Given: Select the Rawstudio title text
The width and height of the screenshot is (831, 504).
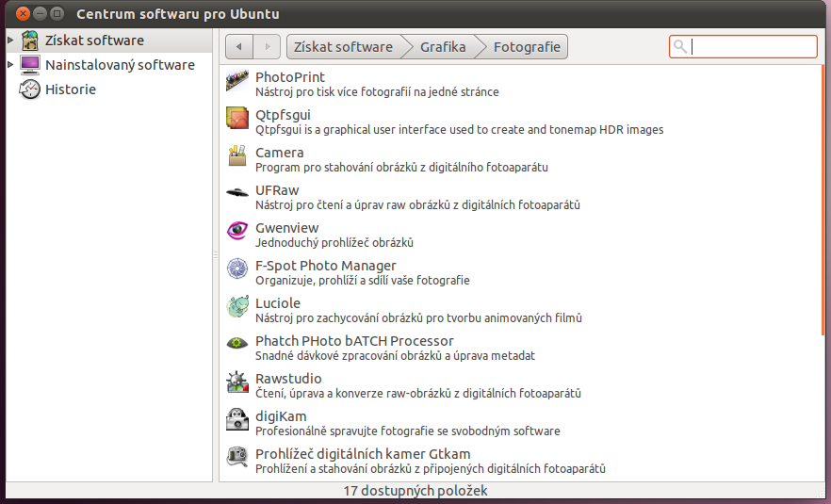Looking at the screenshot, I should tap(288, 379).
